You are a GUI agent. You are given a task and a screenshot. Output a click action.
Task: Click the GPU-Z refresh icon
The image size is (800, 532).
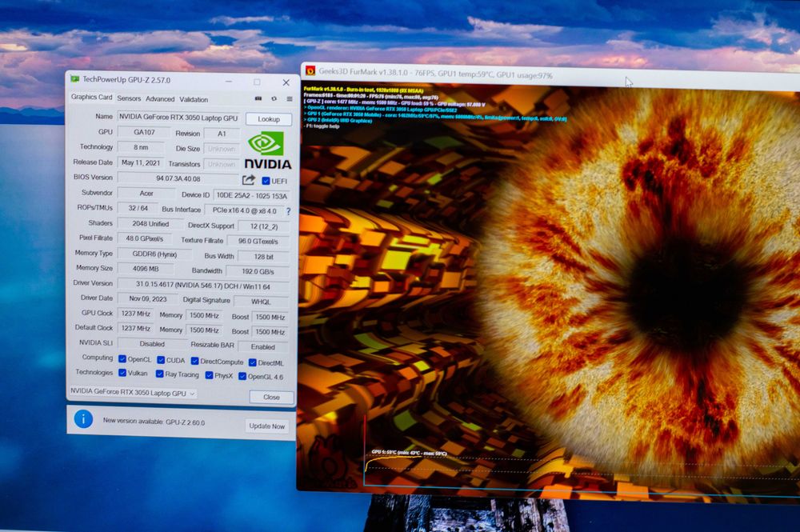tap(274, 98)
